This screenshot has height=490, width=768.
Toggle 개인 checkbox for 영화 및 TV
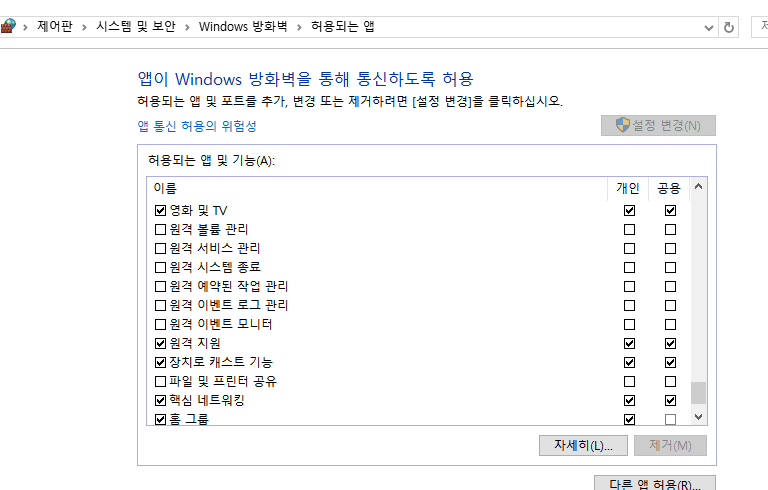click(629, 211)
